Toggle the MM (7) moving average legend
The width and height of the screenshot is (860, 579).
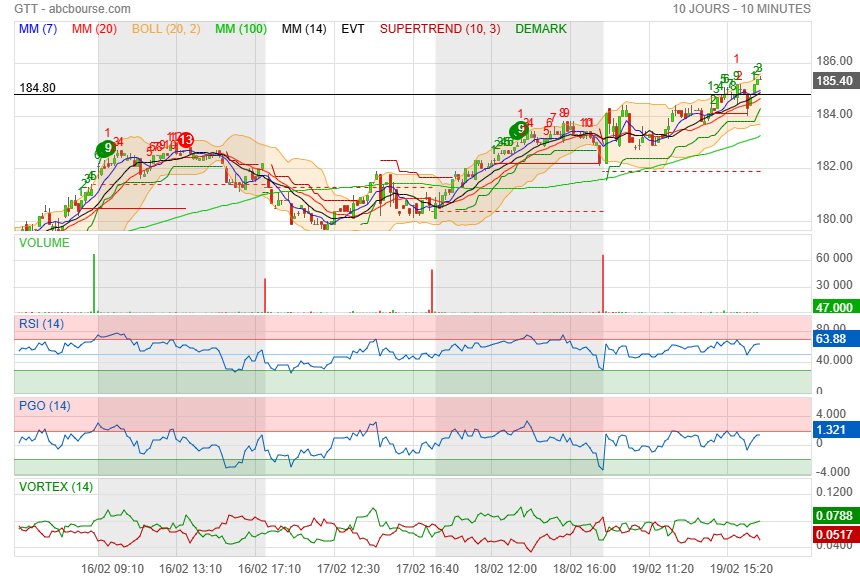(39, 29)
